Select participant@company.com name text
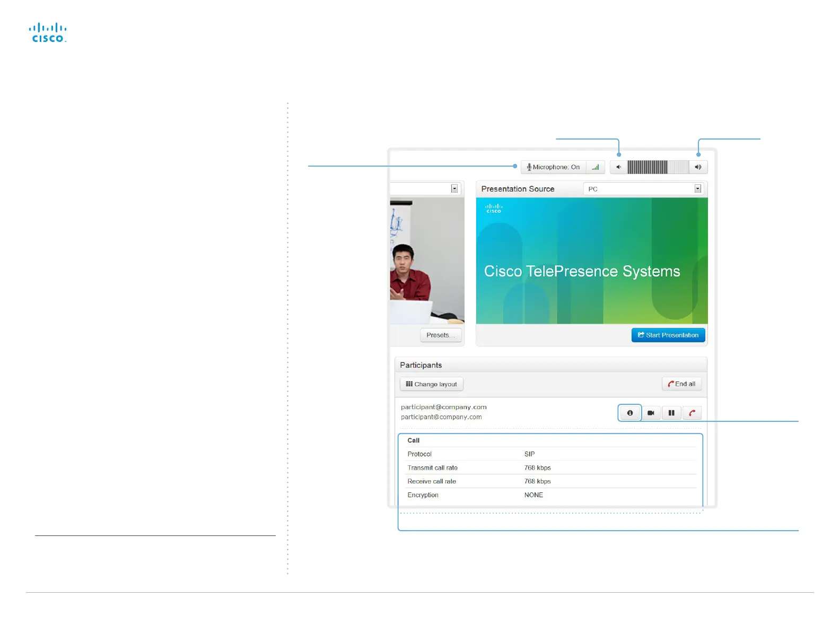Screen dimensions: 840x632 (444, 407)
